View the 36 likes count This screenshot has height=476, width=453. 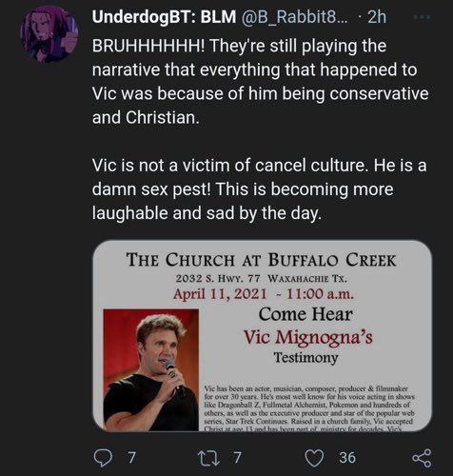pyautogui.click(x=347, y=458)
